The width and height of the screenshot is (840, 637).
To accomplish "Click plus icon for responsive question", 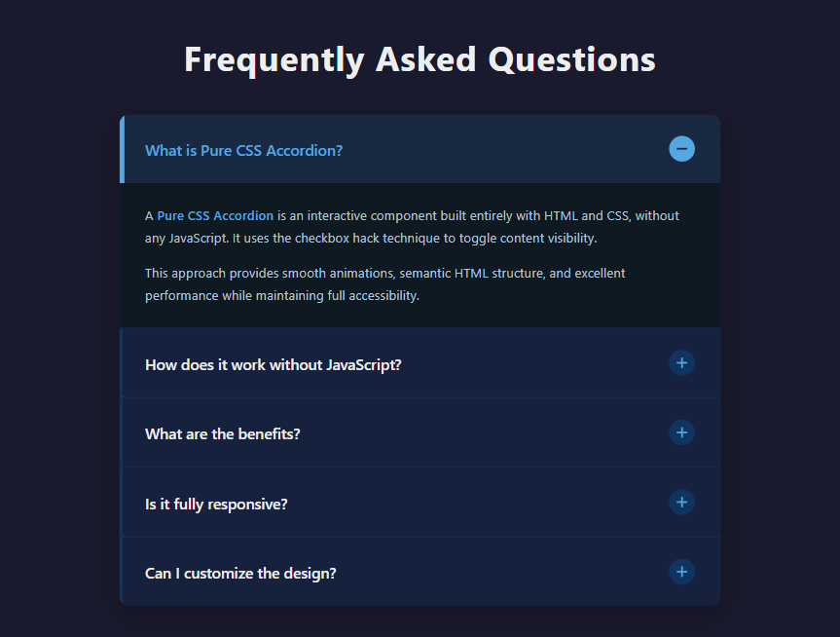I will [x=681, y=503].
